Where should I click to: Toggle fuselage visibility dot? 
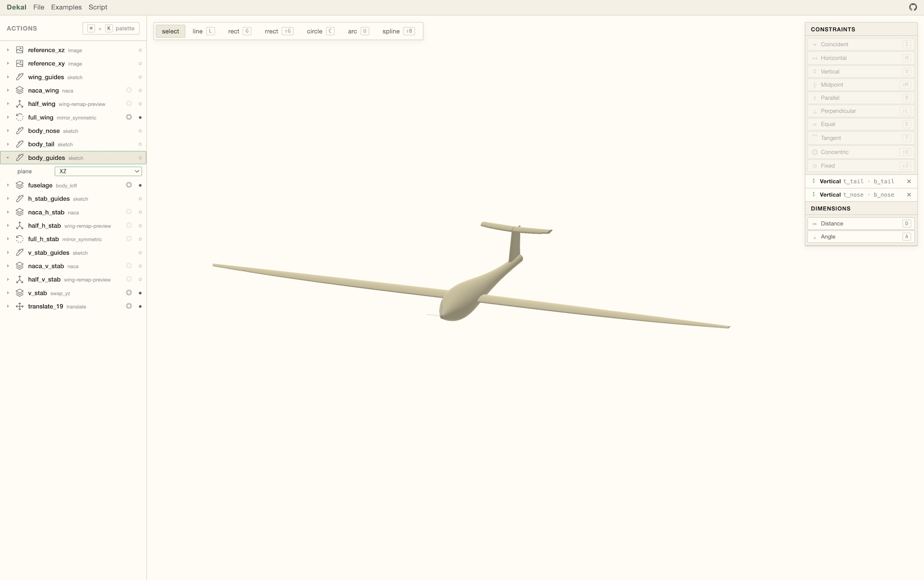pos(140,185)
